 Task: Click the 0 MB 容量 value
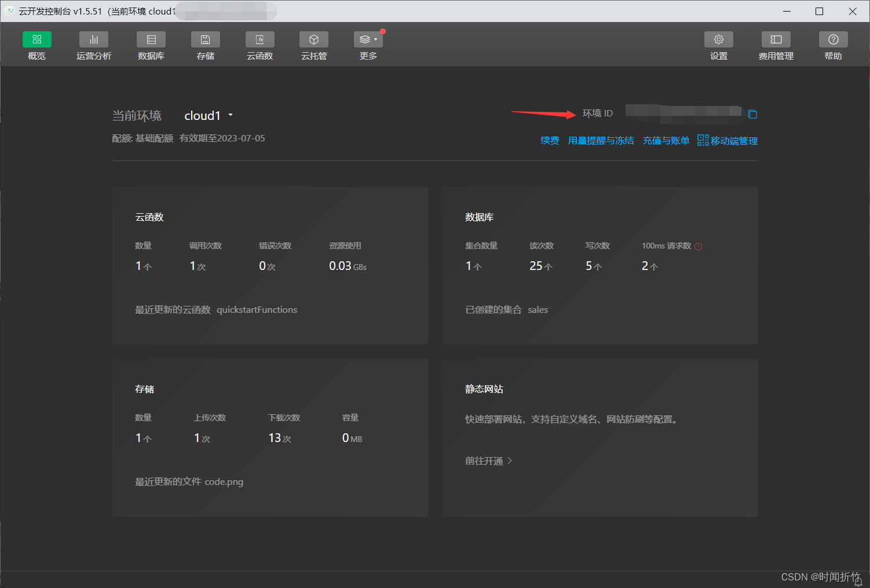[x=352, y=438]
